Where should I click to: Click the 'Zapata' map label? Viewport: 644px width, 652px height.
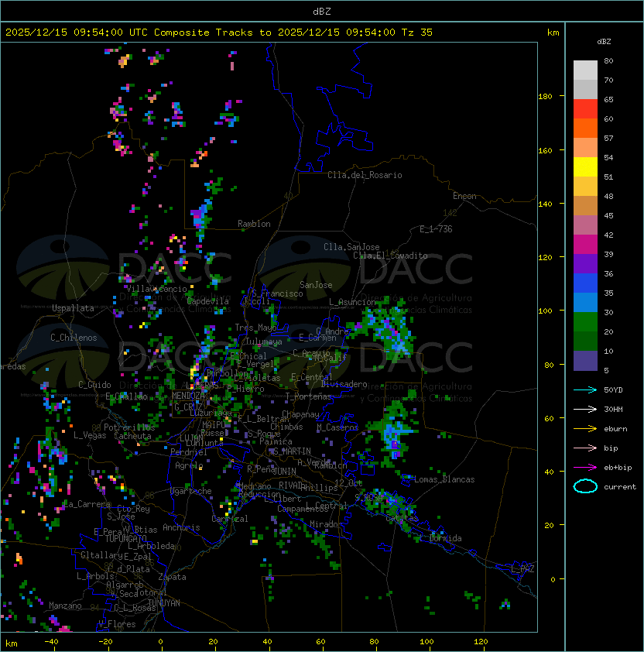172,577
